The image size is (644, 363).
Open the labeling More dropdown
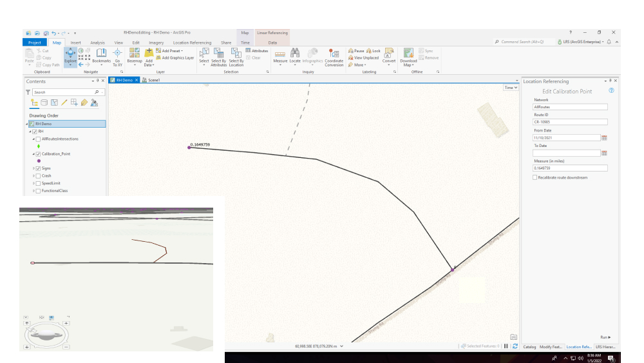(357, 65)
